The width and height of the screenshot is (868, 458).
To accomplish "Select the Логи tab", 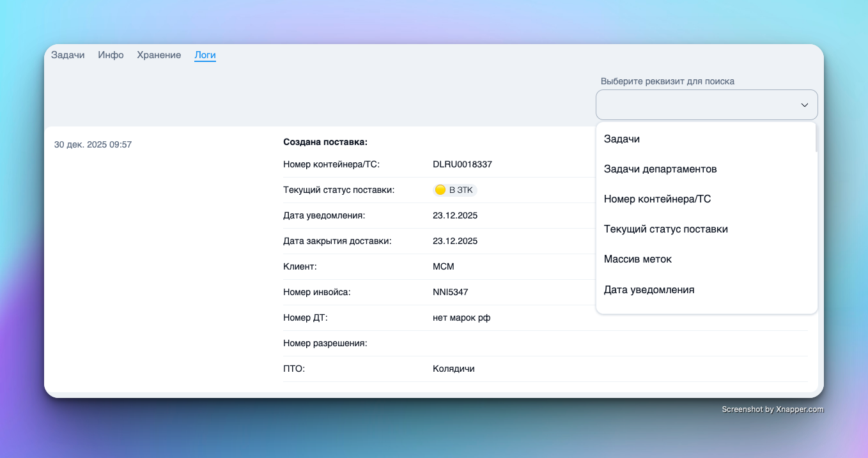I will pos(205,55).
